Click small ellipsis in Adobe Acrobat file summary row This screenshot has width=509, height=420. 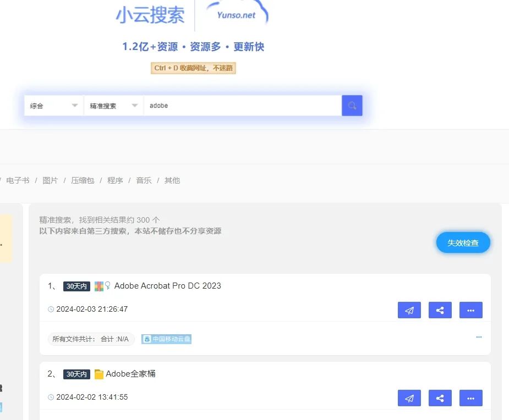(x=479, y=337)
